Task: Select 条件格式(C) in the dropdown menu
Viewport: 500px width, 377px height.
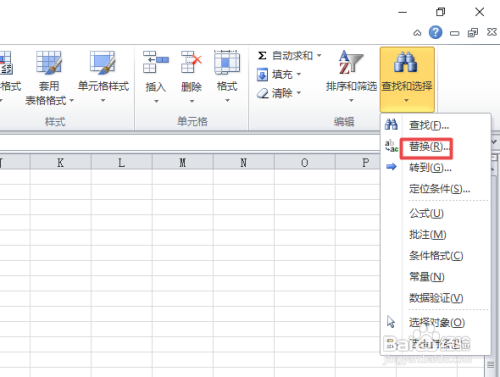Action: click(436, 256)
